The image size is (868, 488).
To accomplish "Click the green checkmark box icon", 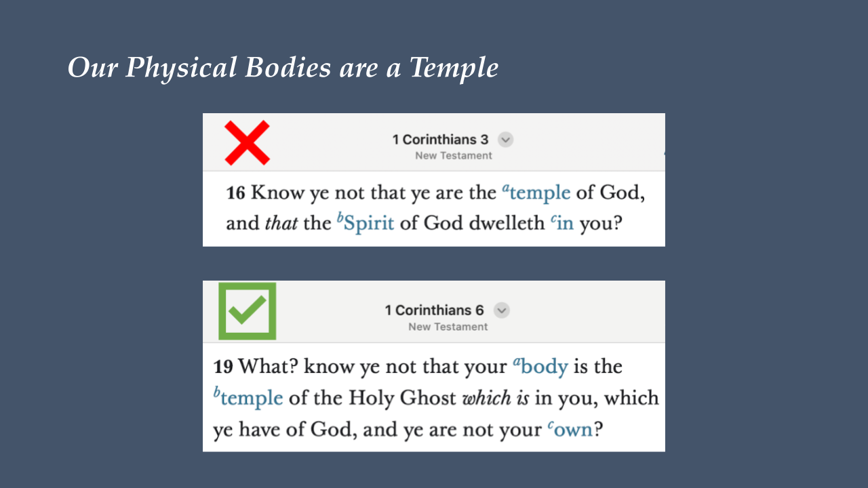I will point(247,311).
